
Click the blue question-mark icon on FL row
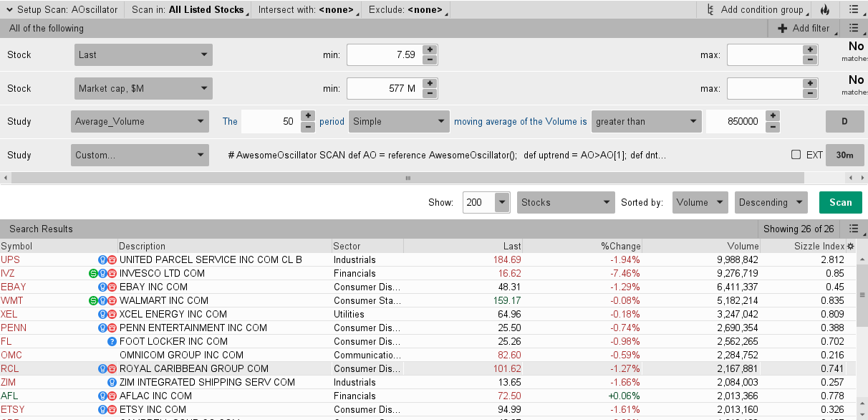112,341
